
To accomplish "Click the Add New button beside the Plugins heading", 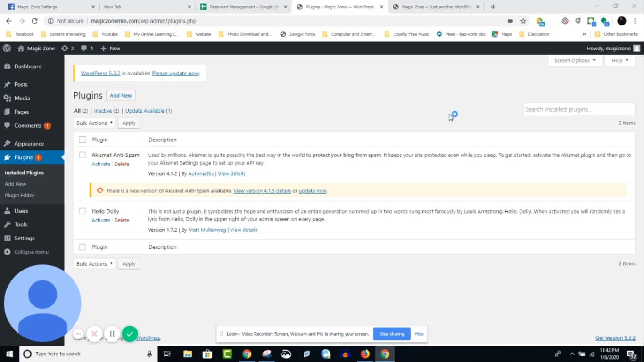I will pos(121,95).
